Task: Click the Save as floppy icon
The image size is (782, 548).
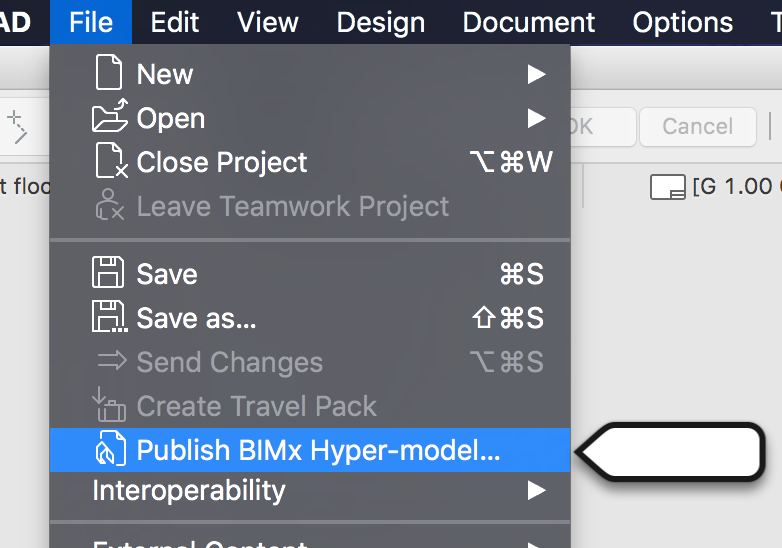Action: click(109, 318)
